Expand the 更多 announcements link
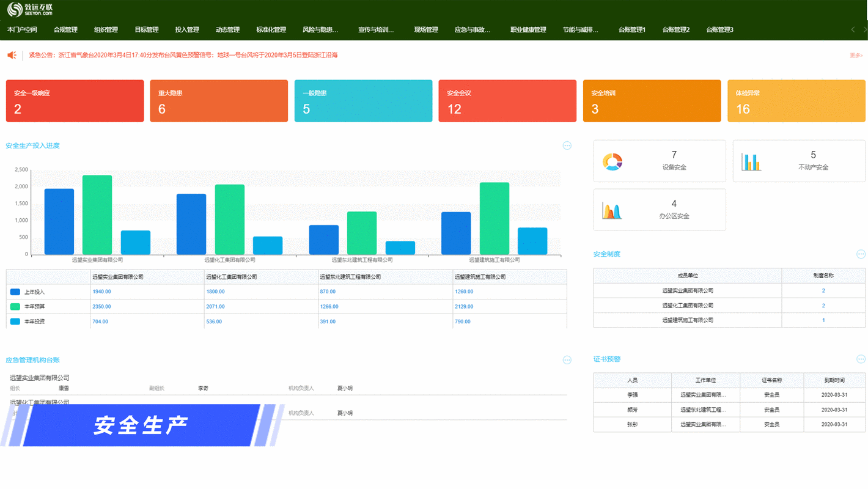Image resolution: width=868 pixels, height=489 pixels. pos(855,56)
